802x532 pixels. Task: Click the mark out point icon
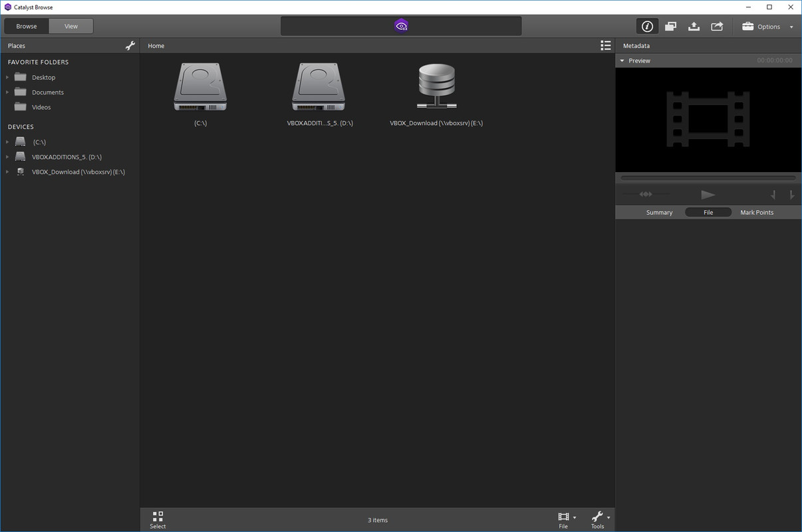[x=791, y=194]
